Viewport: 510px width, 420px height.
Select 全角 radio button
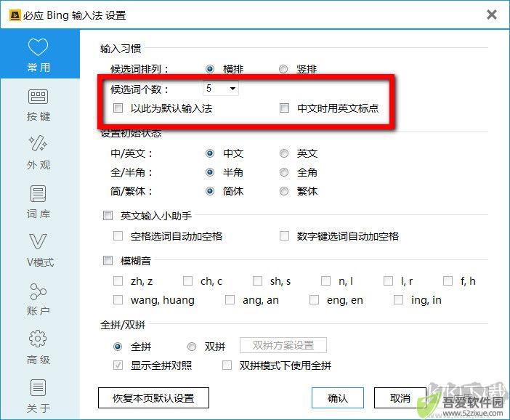[x=284, y=172]
